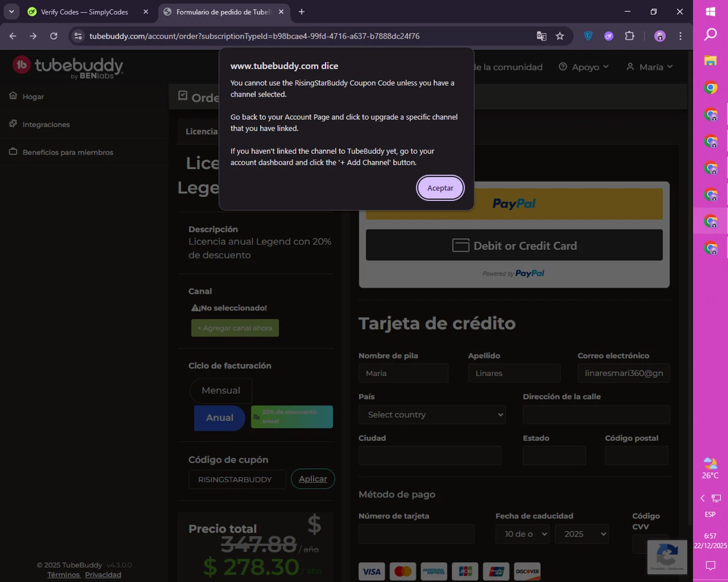The width and height of the screenshot is (728, 582).
Task: Open the Términos link
Action: coord(64,575)
